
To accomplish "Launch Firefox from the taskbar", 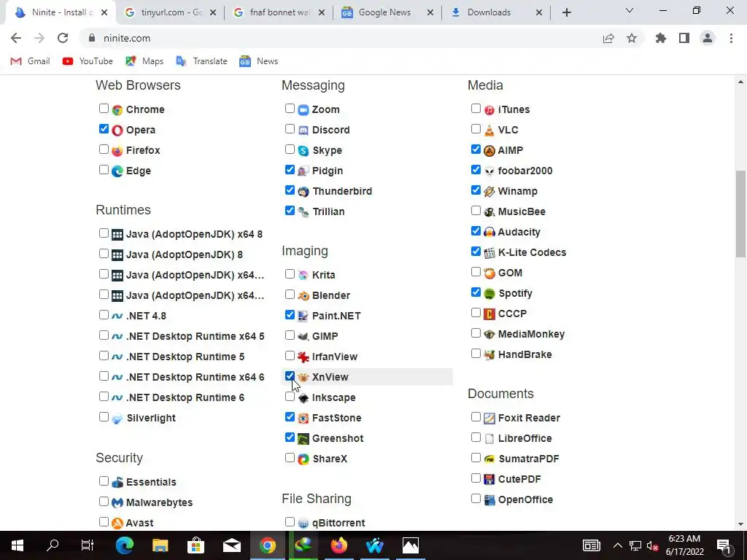I will click(339, 545).
